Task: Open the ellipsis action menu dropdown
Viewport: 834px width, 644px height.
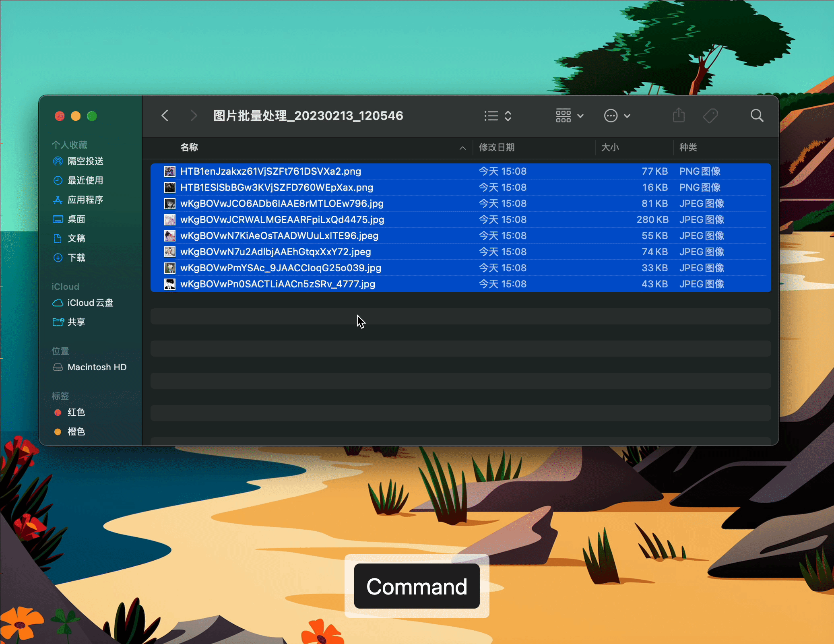Action: [617, 116]
